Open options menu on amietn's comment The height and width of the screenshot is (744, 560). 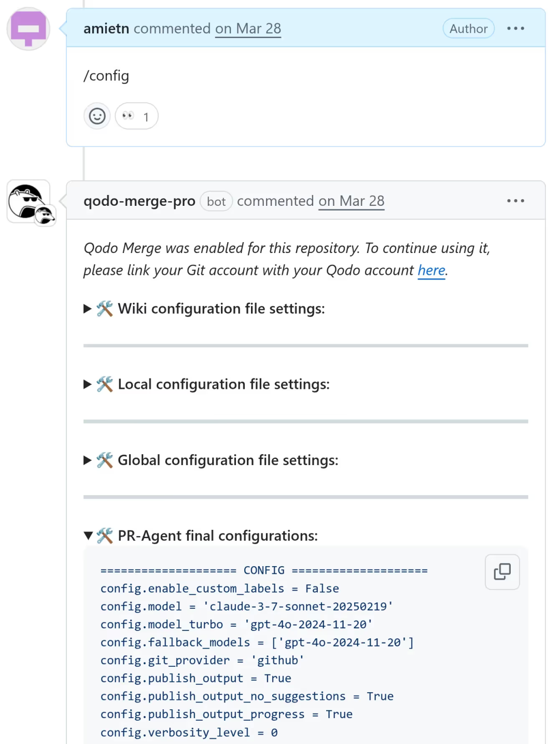pyautogui.click(x=515, y=29)
